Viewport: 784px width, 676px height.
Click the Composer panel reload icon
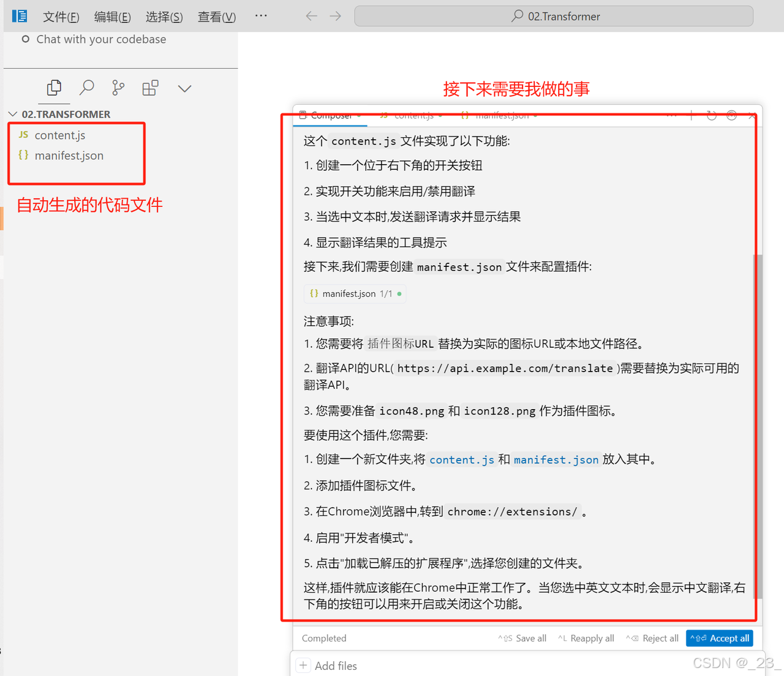click(x=711, y=115)
